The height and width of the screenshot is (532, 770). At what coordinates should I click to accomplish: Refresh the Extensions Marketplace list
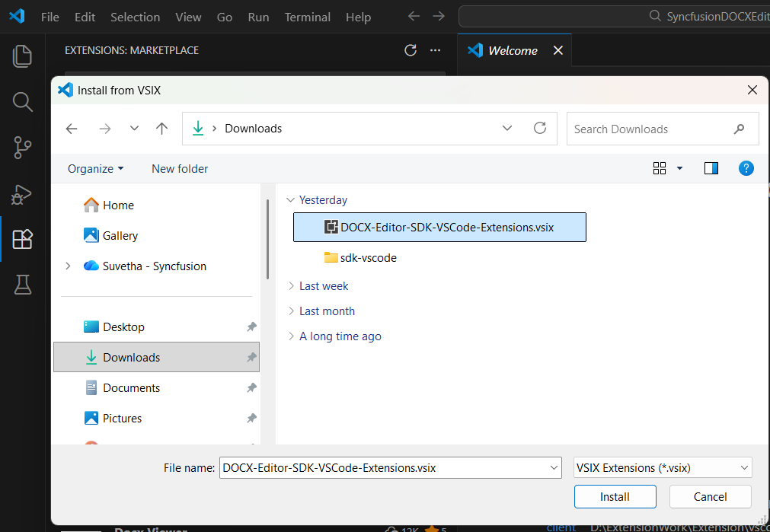coord(411,50)
